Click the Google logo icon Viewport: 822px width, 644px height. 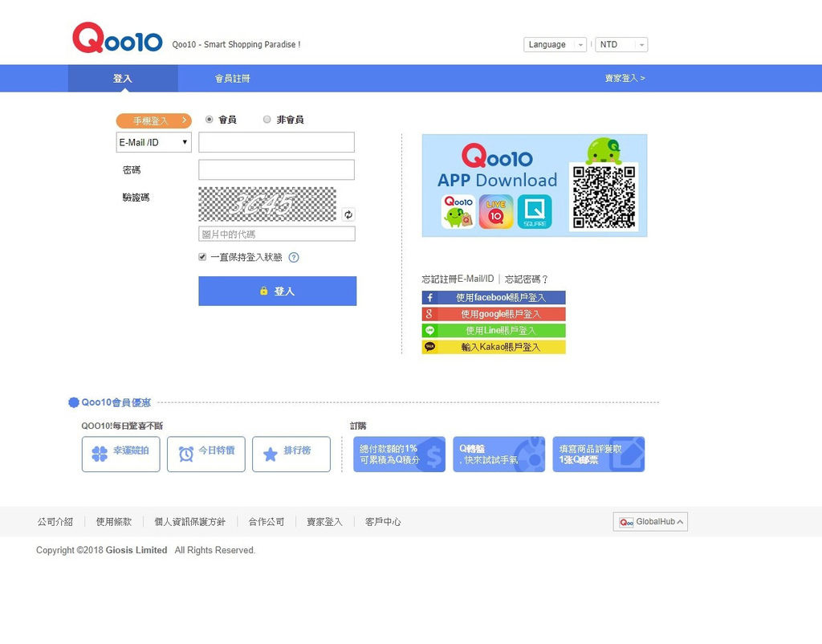tap(429, 314)
